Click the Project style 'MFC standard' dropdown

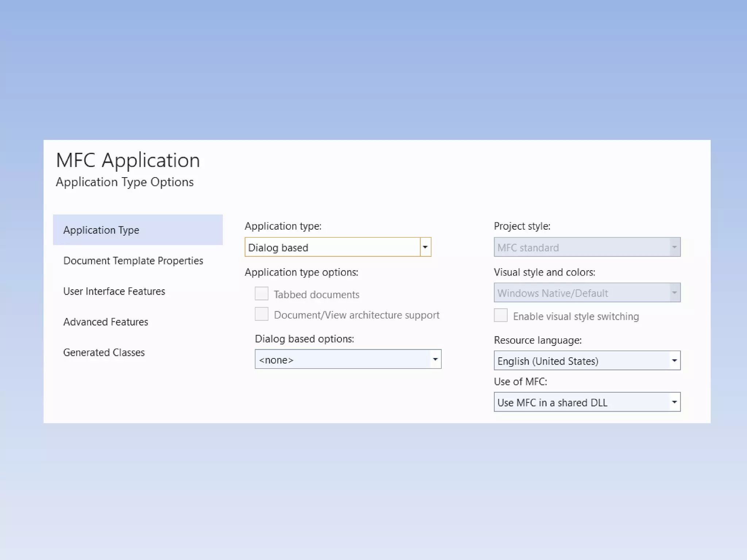point(587,247)
